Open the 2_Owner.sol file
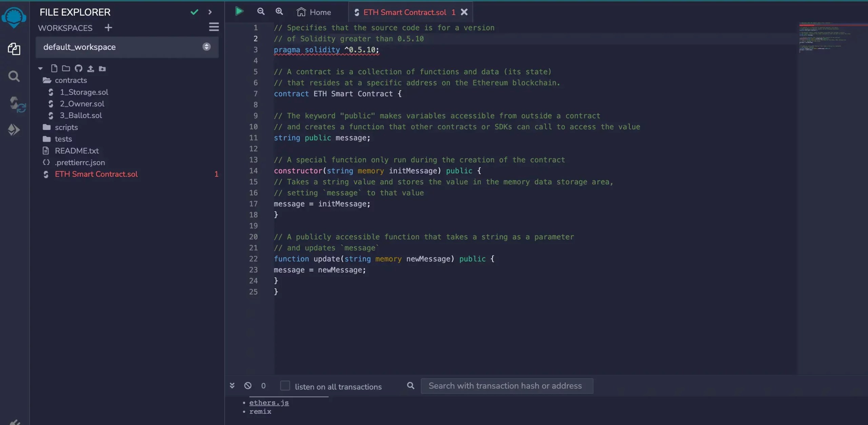This screenshot has height=425, width=868. pyautogui.click(x=82, y=104)
